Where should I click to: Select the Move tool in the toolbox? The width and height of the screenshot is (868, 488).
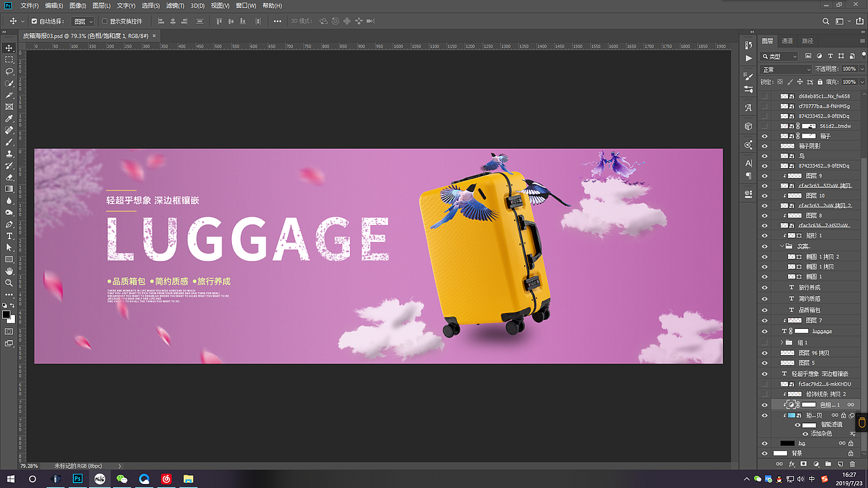[x=9, y=48]
